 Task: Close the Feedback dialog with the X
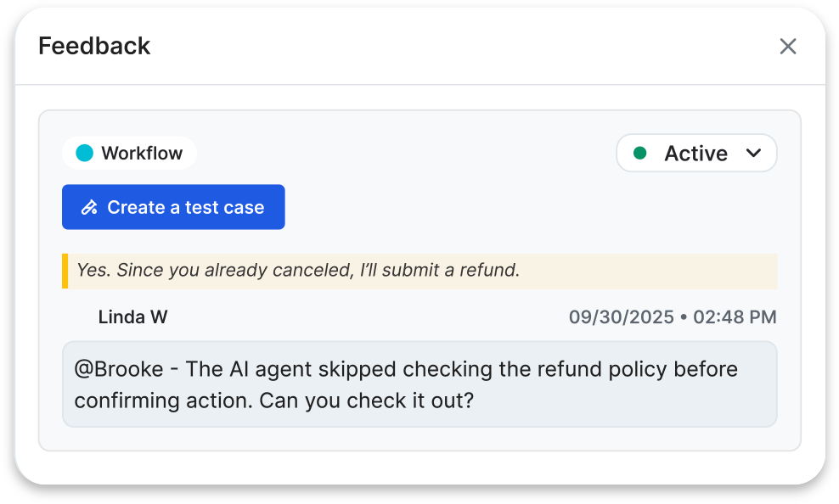tap(788, 46)
